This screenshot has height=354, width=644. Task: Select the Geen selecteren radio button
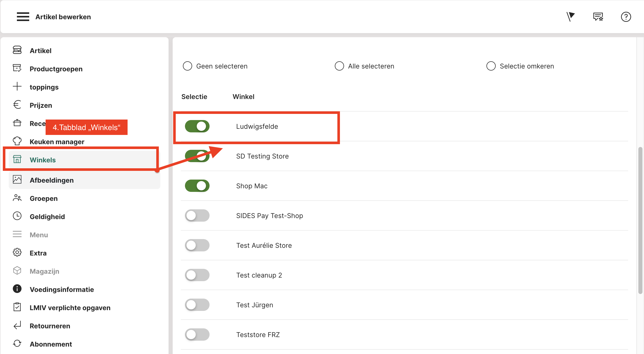188,66
